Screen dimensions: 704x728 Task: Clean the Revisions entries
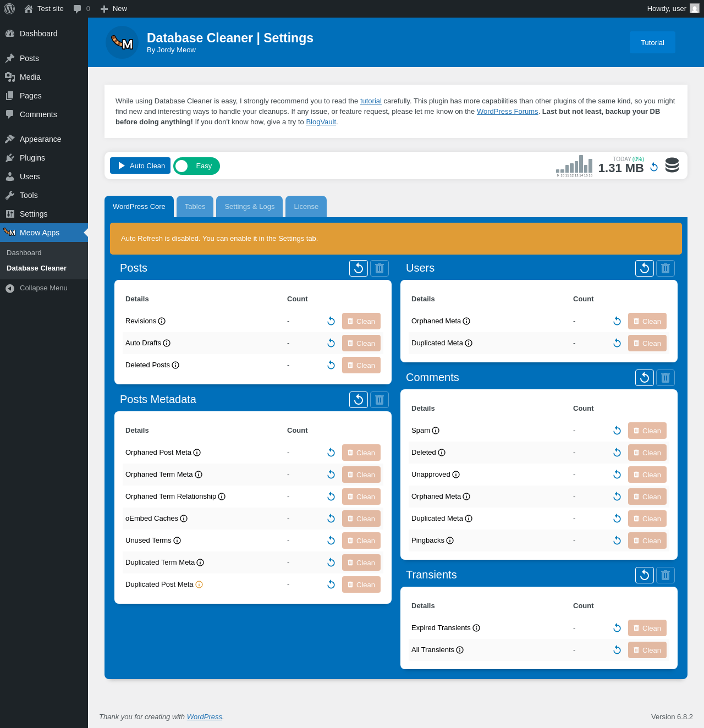[361, 321]
